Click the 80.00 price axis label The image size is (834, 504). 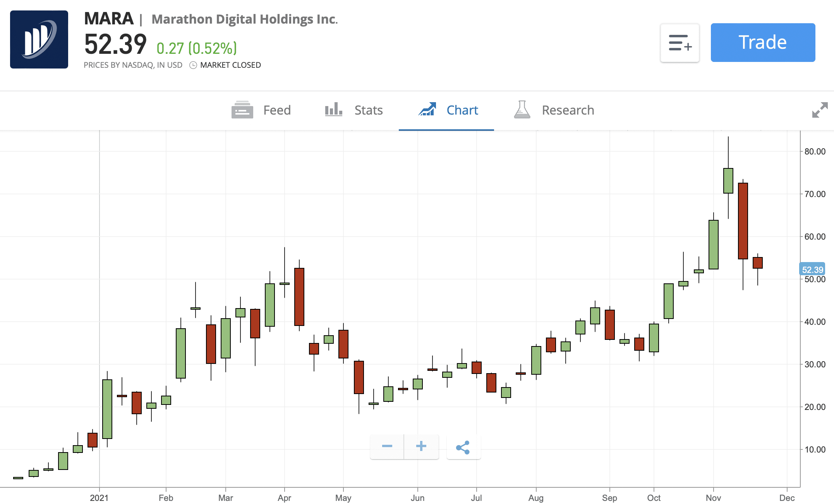(815, 151)
